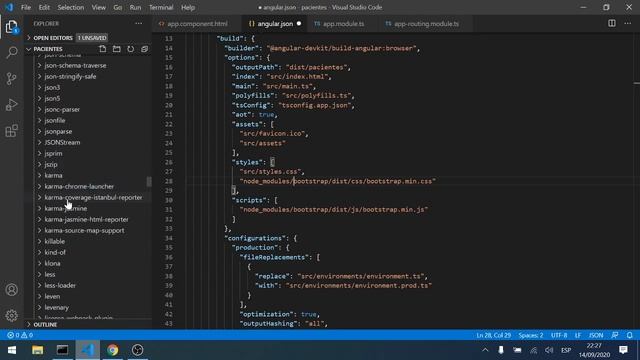The image size is (640, 360).
Task: Open the terminal app in taskbar
Action: [62, 350]
